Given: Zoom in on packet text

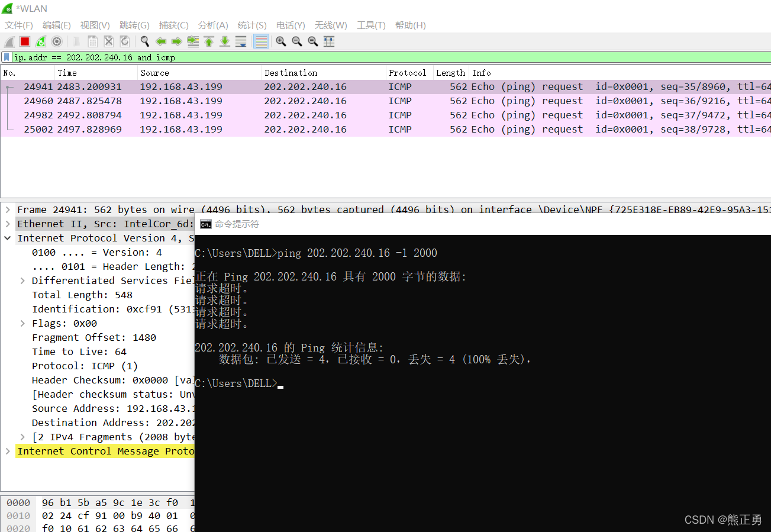Looking at the screenshot, I should [x=281, y=41].
